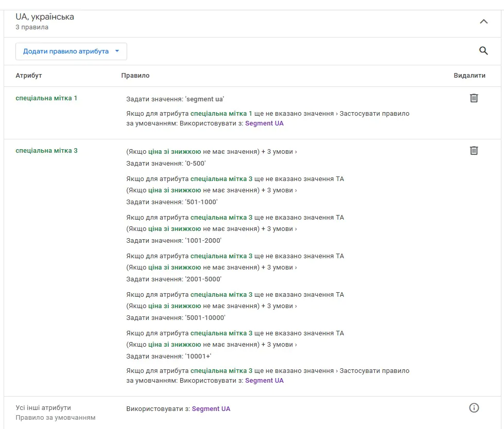Viewport: 504px width, 429px height.
Task: Open the спеціальна мітка 3 attribute
Action: pyautogui.click(x=46, y=151)
